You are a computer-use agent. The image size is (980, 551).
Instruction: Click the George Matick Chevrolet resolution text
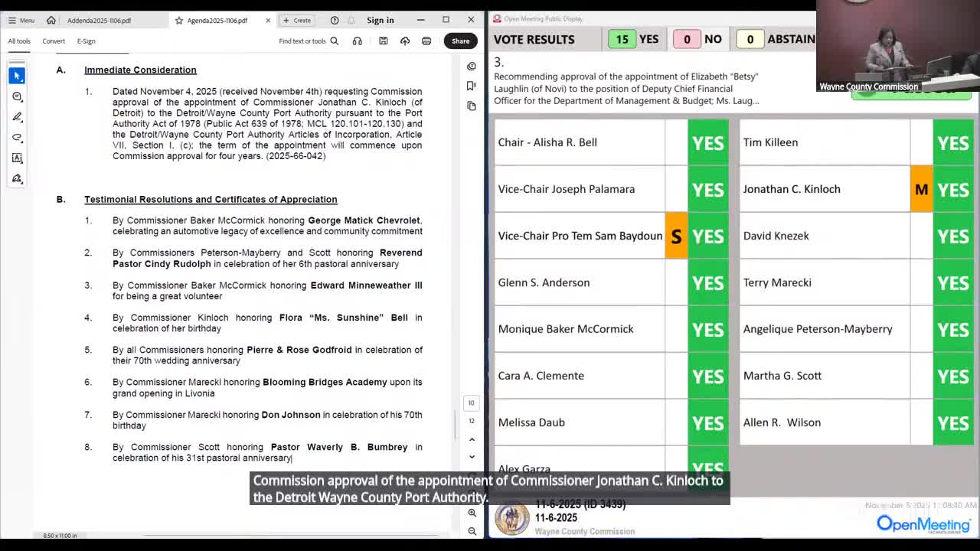(267, 226)
